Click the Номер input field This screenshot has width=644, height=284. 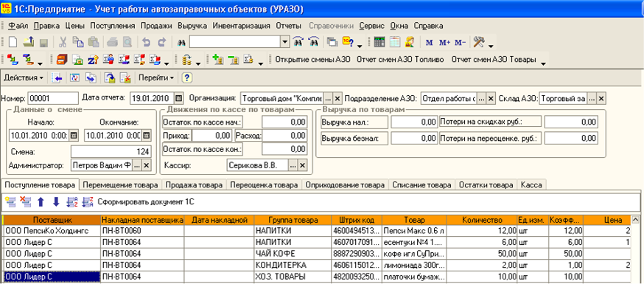pos(53,98)
